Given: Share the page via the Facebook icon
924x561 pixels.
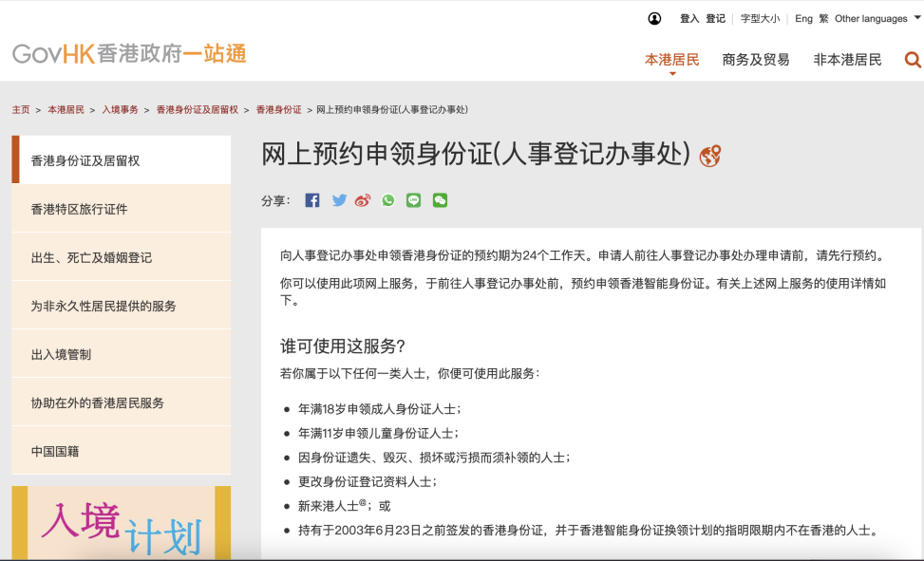Looking at the screenshot, I should coord(311,200).
